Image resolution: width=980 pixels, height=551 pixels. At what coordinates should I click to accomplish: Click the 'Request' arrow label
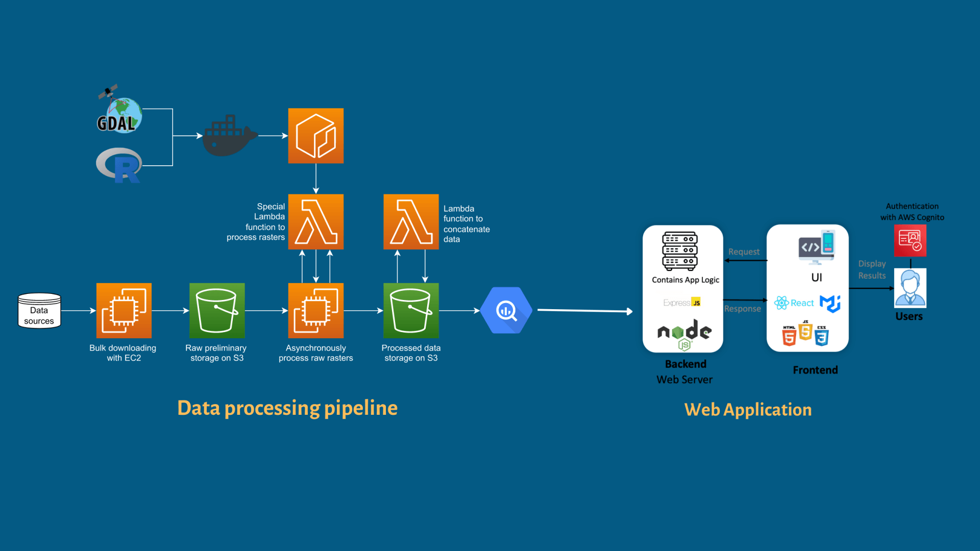coord(744,252)
